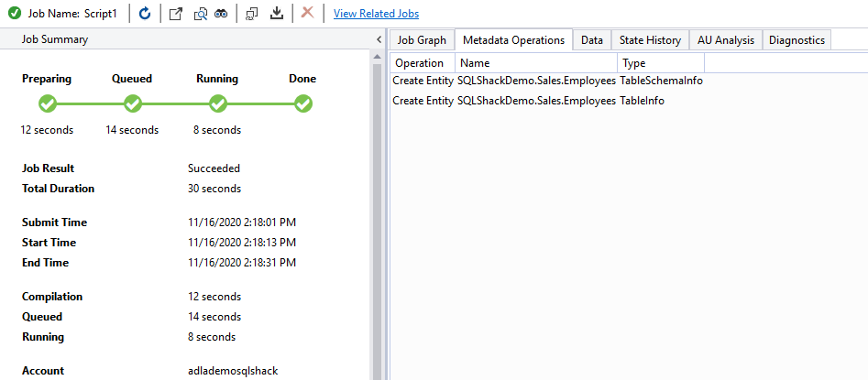The width and height of the screenshot is (868, 380).
Task: Click the red X cancel icon
Action: click(307, 13)
